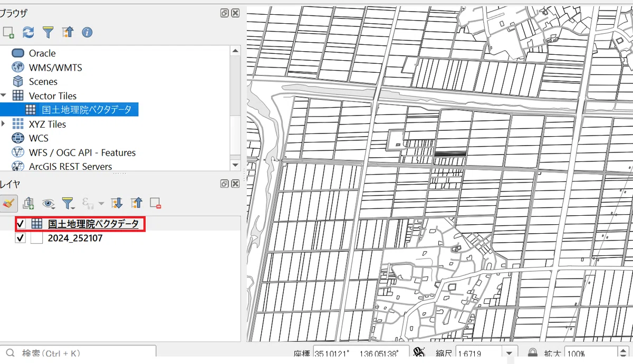633x364 pixels.
Task: Click Add Selected Layers icon in browser
Action: (8, 33)
